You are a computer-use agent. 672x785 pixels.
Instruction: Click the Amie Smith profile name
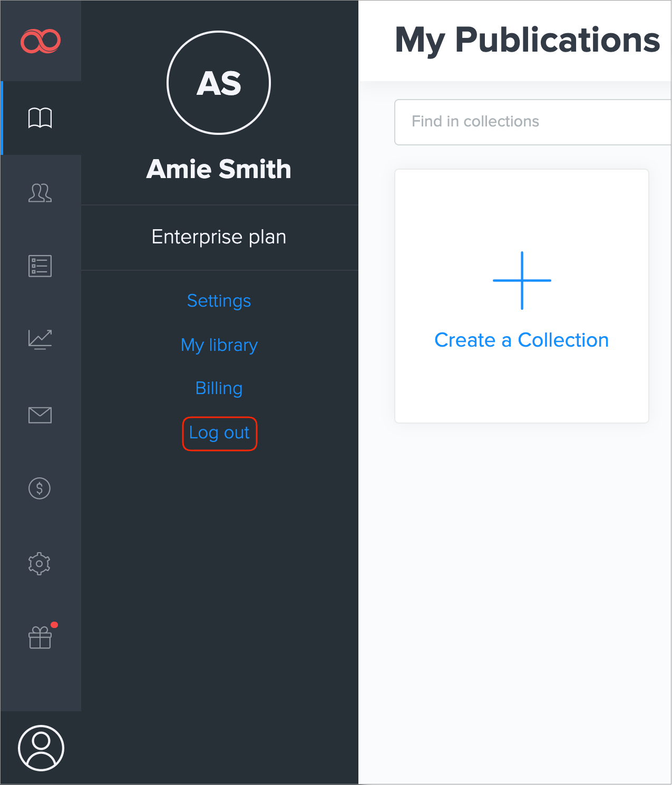tap(219, 169)
